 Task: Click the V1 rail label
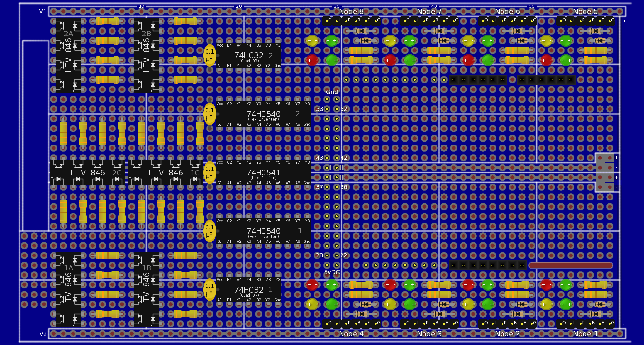point(43,11)
